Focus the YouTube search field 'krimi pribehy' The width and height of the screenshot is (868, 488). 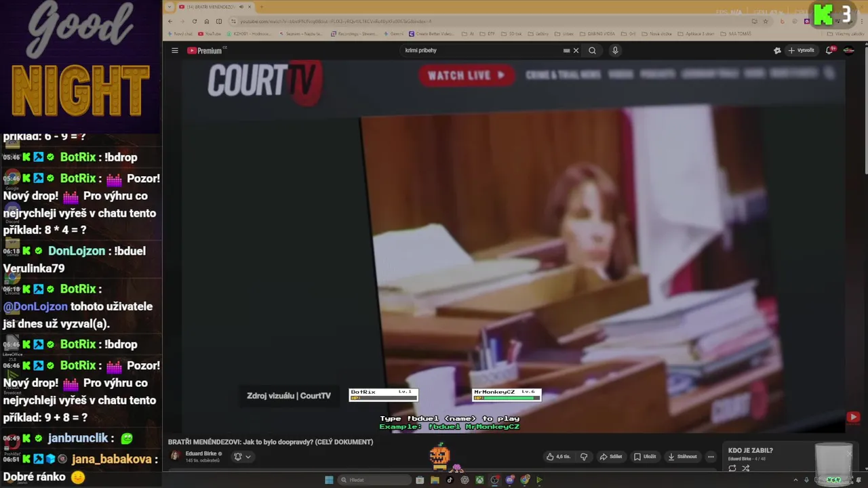(x=481, y=51)
